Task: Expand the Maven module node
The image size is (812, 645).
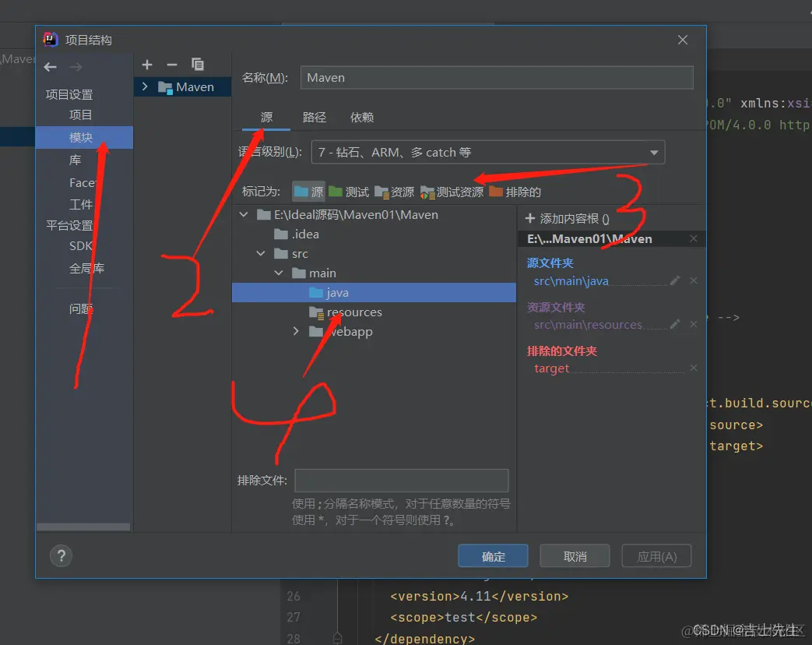Action: (145, 86)
